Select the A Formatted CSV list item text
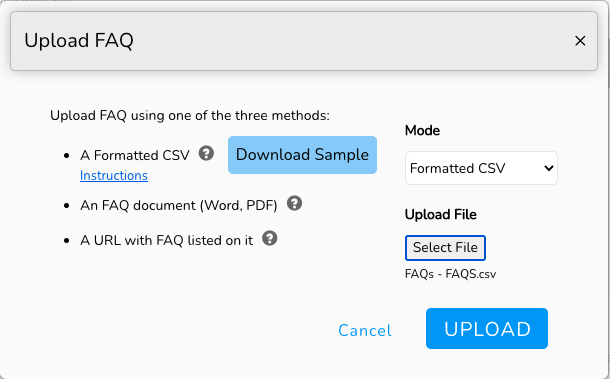 click(135, 155)
